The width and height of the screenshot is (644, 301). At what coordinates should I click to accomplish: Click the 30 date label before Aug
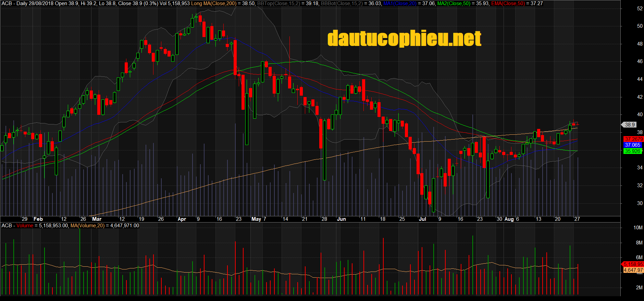tap(499, 219)
